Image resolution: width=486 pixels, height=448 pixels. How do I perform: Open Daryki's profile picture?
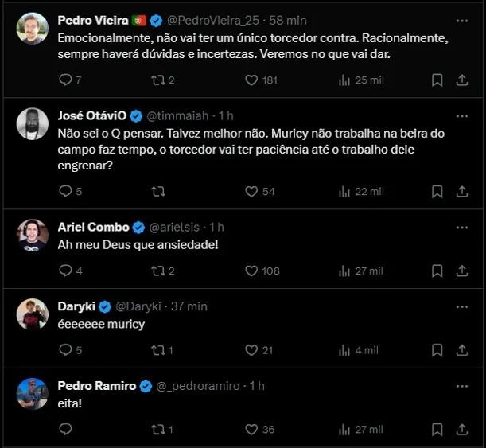point(33,314)
